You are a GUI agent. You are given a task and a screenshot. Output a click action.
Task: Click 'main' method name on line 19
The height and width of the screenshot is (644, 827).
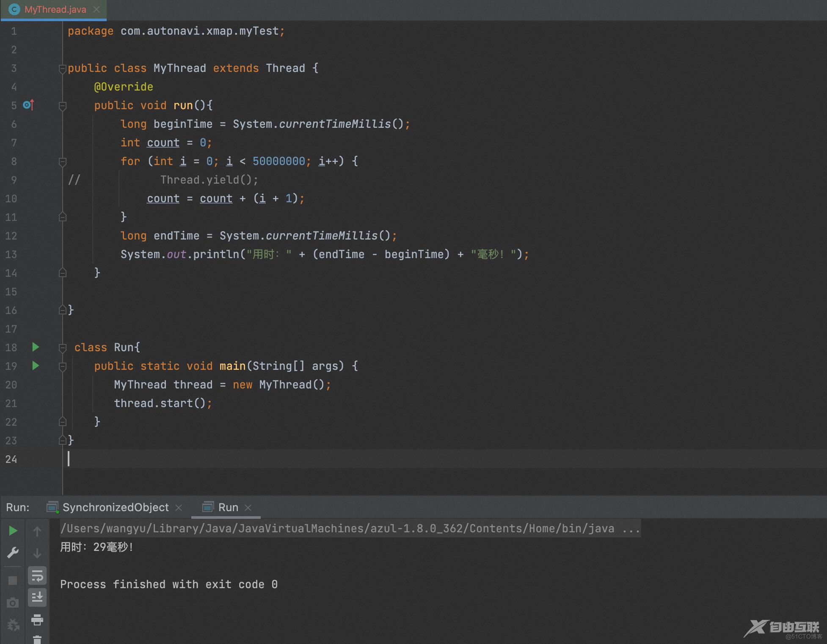pyautogui.click(x=232, y=366)
